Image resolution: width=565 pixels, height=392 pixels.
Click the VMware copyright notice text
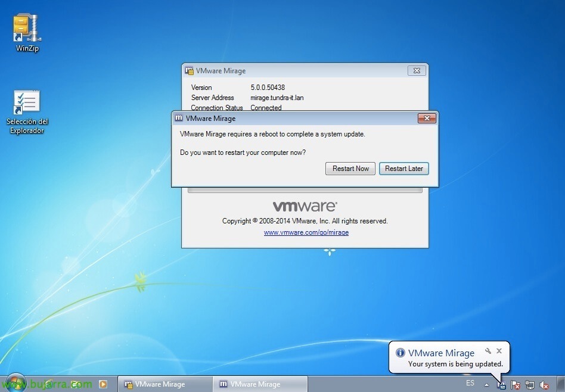305,221
